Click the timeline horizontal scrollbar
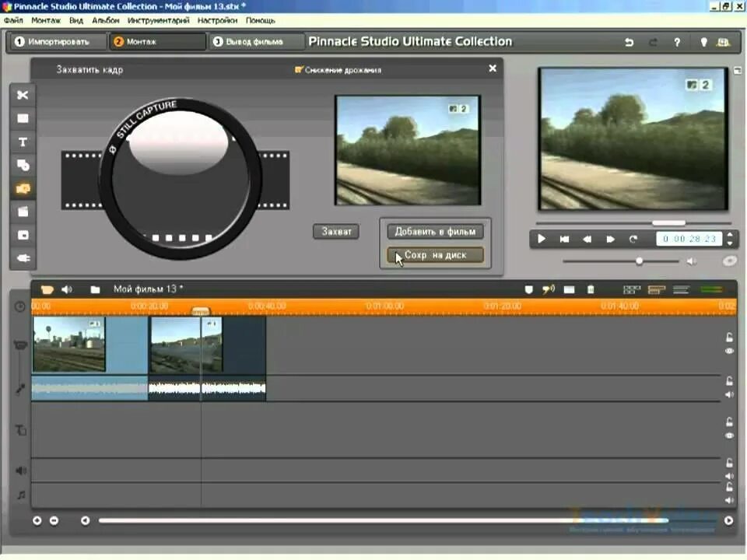 (384, 520)
